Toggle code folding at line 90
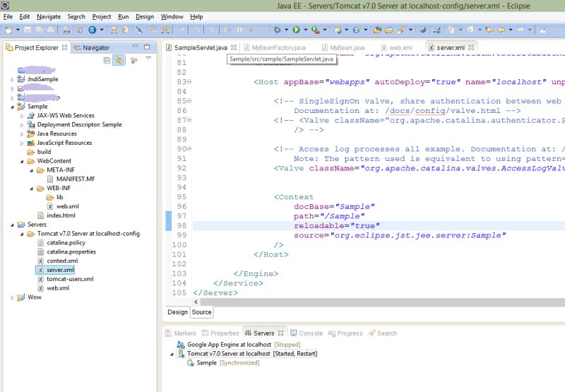The image size is (565, 392). point(189,149)
